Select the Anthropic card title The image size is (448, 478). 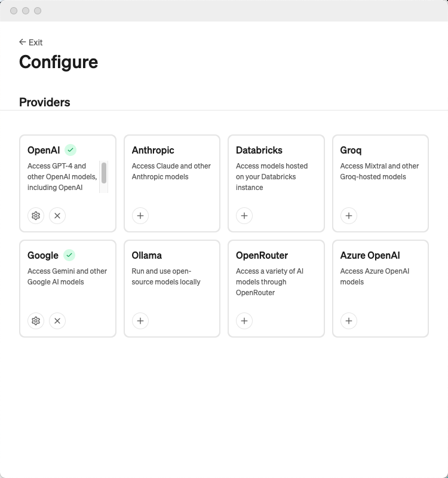tap(153, 151)
